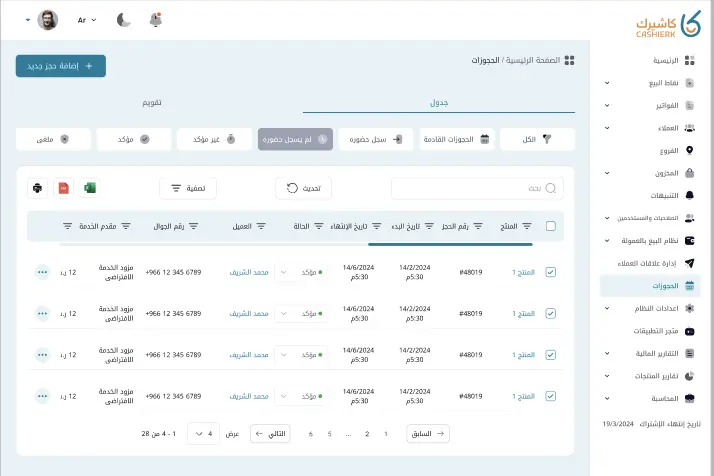Open row actions menu for second booking
714x476 pixels.
click(42, 313)
